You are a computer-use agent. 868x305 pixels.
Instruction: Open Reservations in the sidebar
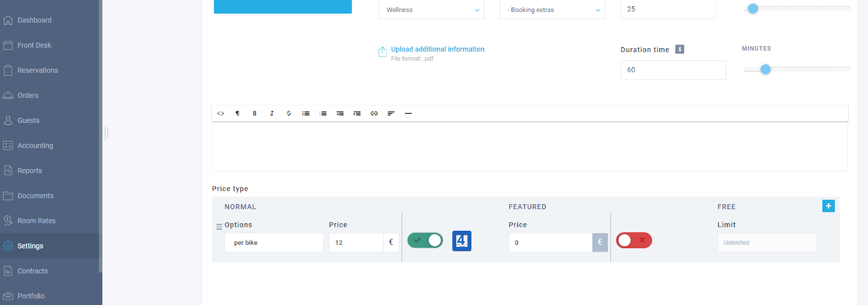point(37,70)
